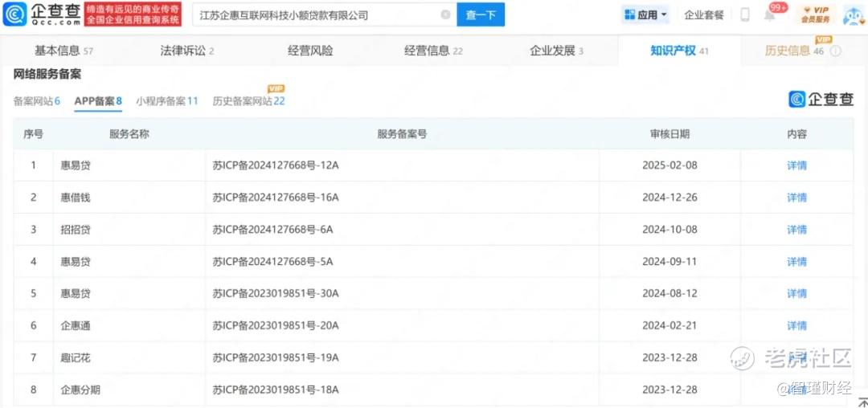Screen dimensions: 868x408
Task: Open 详情 for 惠易贷 dated 2024-08-12
Action: 796,294
